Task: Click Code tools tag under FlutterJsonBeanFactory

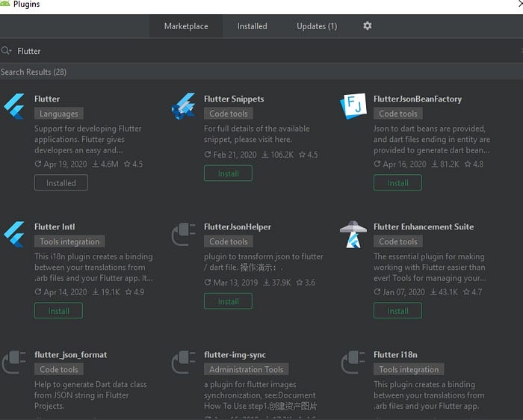Action: click(398, 114)
